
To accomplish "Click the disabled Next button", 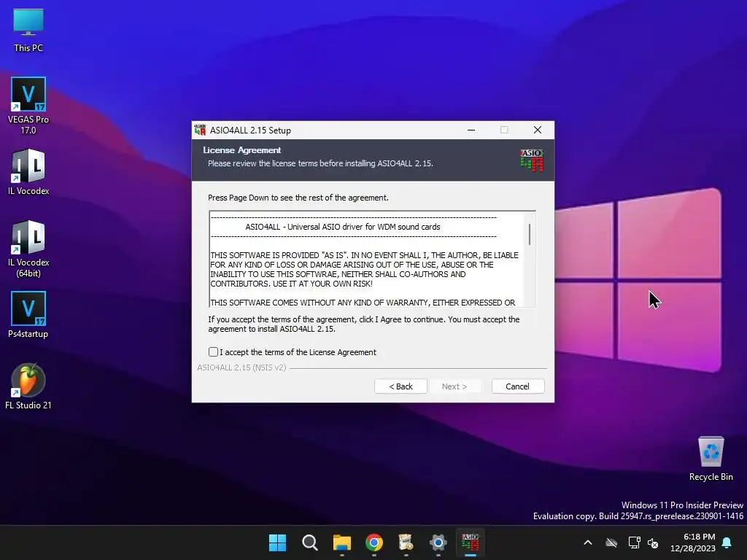I will pos(454,386).
